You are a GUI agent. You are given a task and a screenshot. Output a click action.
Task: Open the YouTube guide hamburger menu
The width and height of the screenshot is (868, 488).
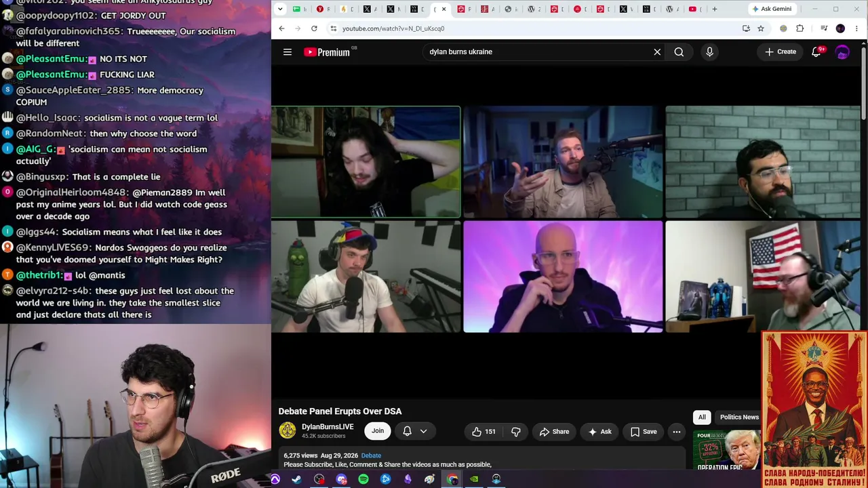(288, 52)
